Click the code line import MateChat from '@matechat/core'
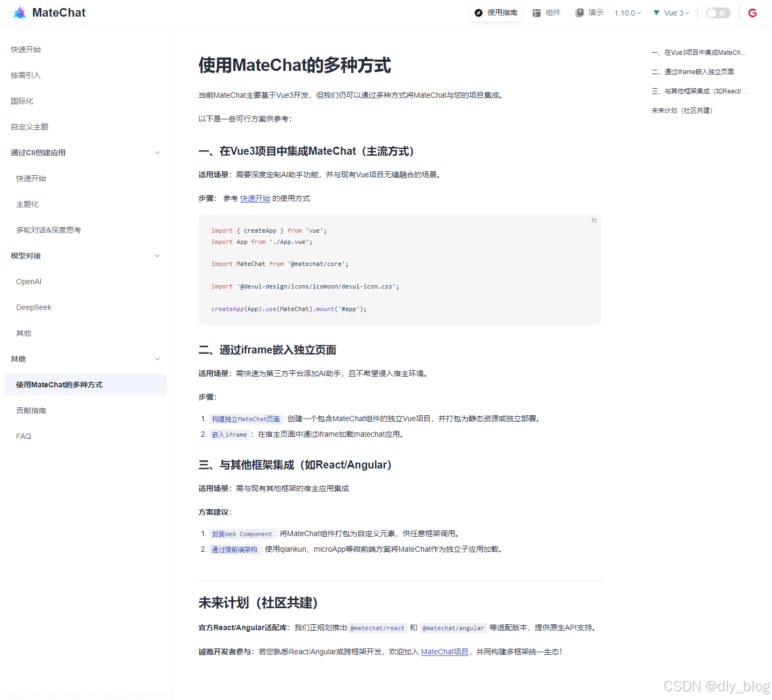The height and width of the screenshot is (700, 772). point(279,264)
